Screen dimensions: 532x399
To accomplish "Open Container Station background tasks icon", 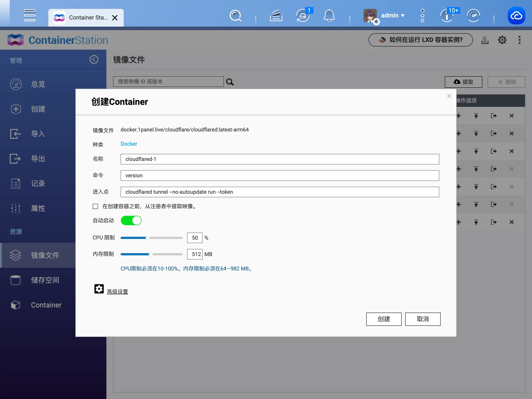I will coord(485,40).
